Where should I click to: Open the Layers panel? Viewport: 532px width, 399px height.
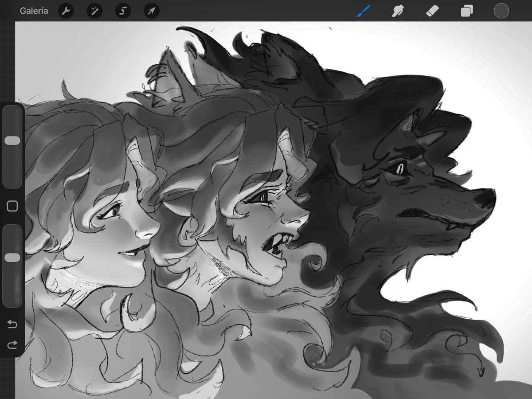pyautogui.click(x=466, y=11)
